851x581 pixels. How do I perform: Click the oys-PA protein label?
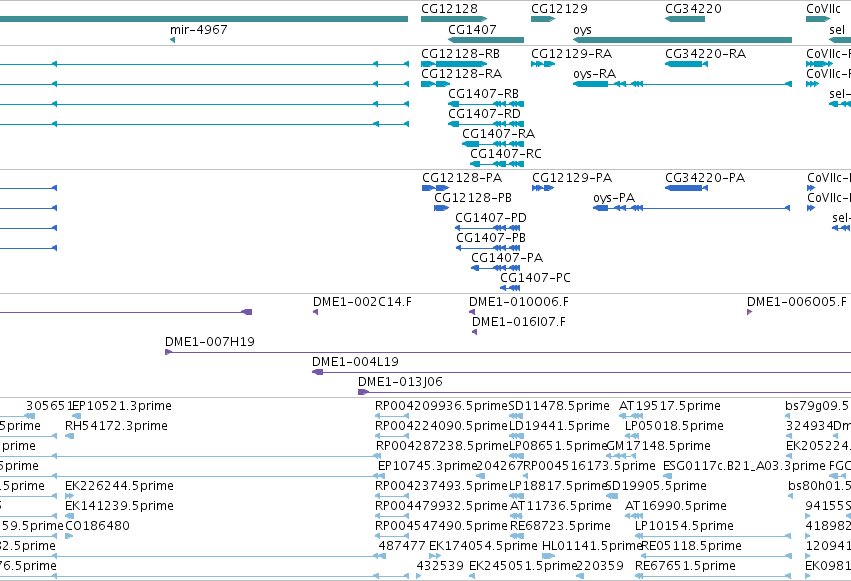[614, 198]
